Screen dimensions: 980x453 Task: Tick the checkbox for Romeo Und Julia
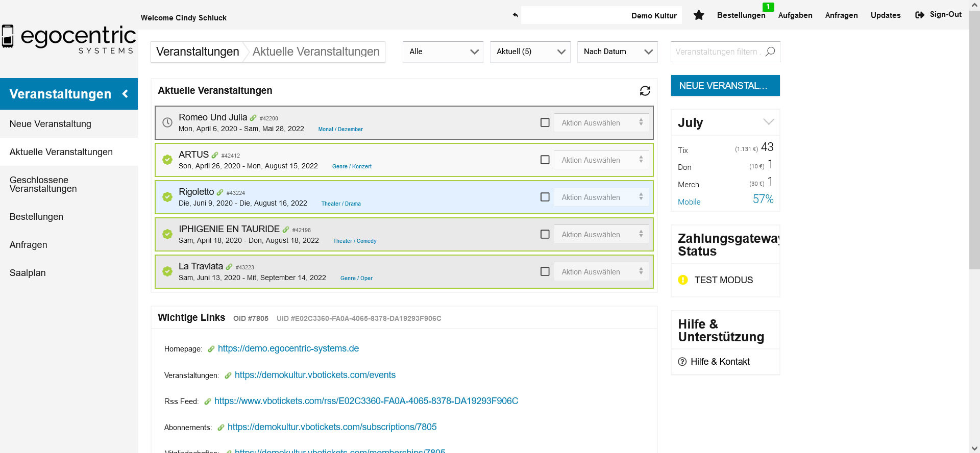pyautogui.click(x=545, y=122)
